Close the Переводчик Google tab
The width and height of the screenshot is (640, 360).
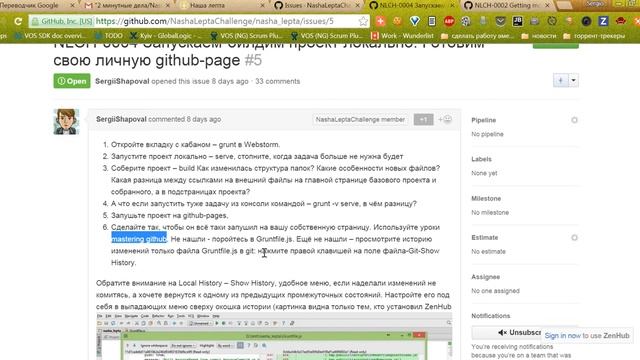coord(73,6)
